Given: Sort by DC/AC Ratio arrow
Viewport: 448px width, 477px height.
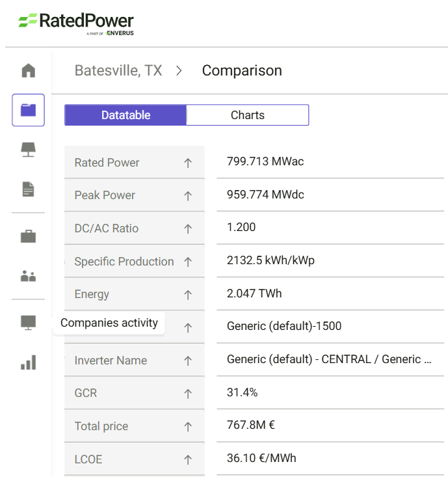Looking at the screenshot, I should [x=188, y=229].
